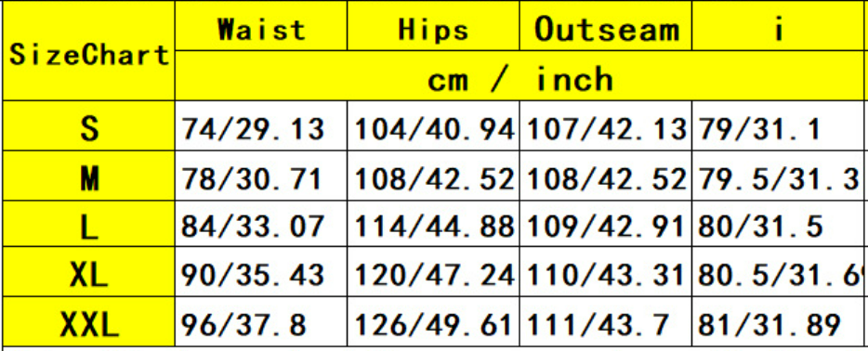This screenshot has height=351, width=868.
Task: Click the 120/47.24 hips cell
Action: [433, 271]
